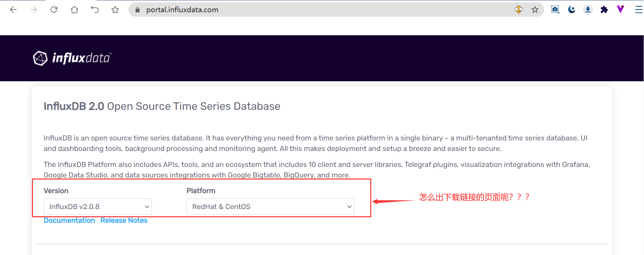Image resolution: width=644 pixels, height=255 pixels.
Task: Click the browser forward arrow
Action: tap(34, 10)
